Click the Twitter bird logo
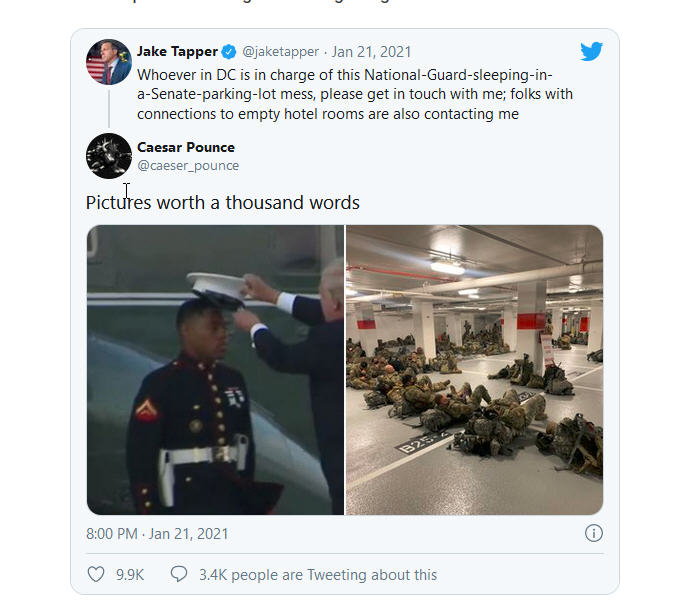The width and height of the screenshot is (689, 606). [591, 51]
